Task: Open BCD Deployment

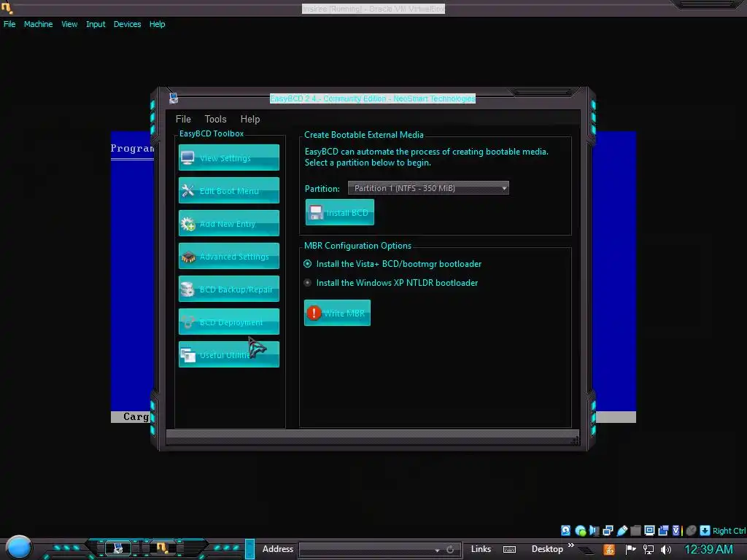Action: 229,322
